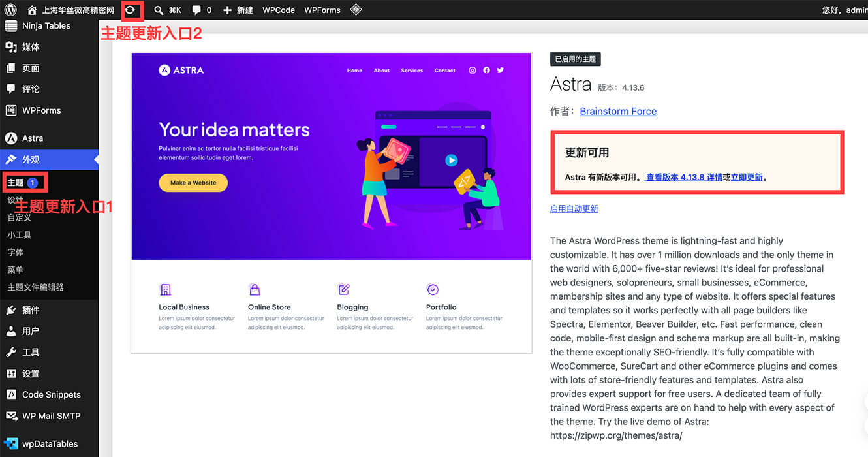Click the Portfolio checkmark icon in preview

tap(433, 289)
